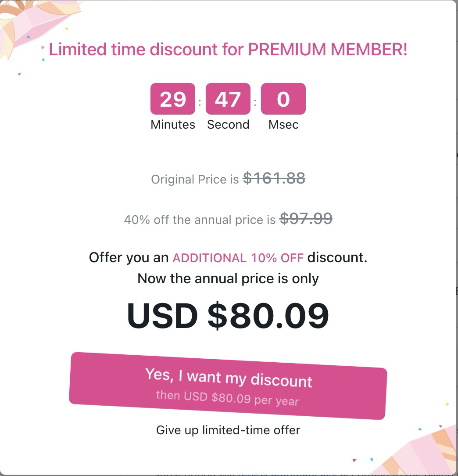Click the colon between minutes and seconds
The height and width of the screenshot is (476, 458).
(x=200, y=102)
